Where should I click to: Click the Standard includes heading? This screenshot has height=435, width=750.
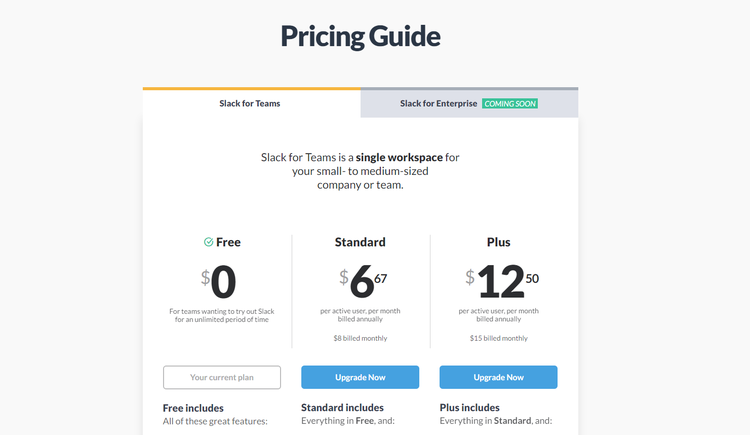(342, 408)
